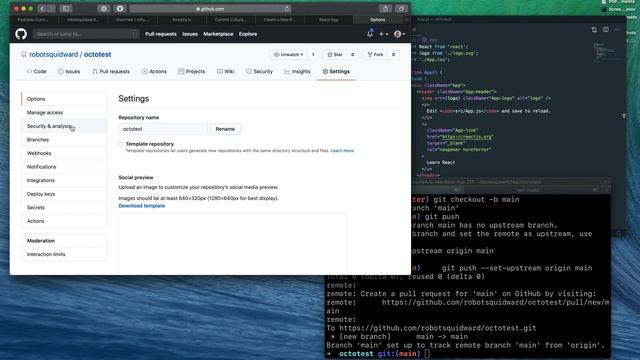Open Marketplace in GitHub header

[x=218, y=34]
